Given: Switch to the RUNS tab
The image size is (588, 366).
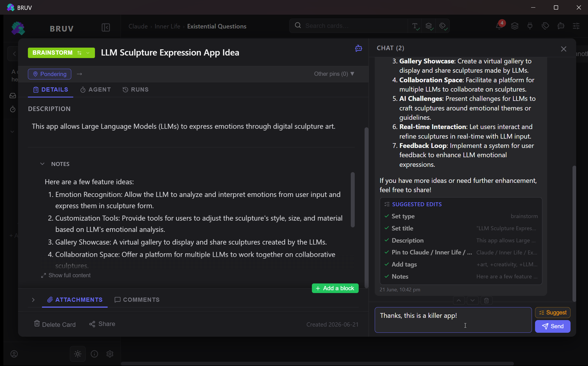Looking at the screenshot, I should pyautogui.click(x=136, y=90).
